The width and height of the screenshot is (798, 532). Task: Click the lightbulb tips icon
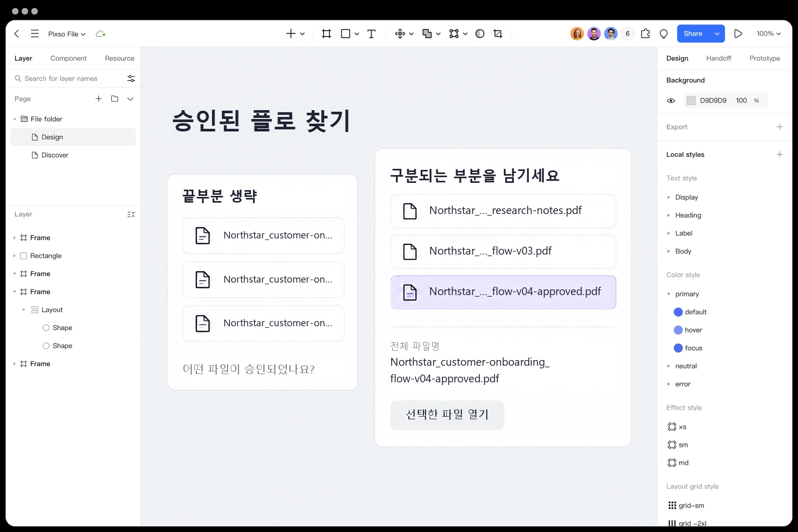tap(663, 34)
